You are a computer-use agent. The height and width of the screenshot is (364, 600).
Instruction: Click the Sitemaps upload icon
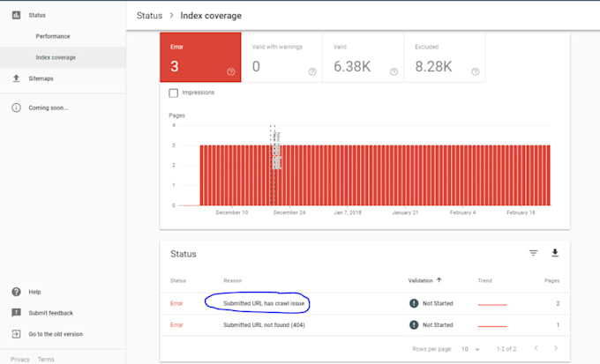(17, 78)
